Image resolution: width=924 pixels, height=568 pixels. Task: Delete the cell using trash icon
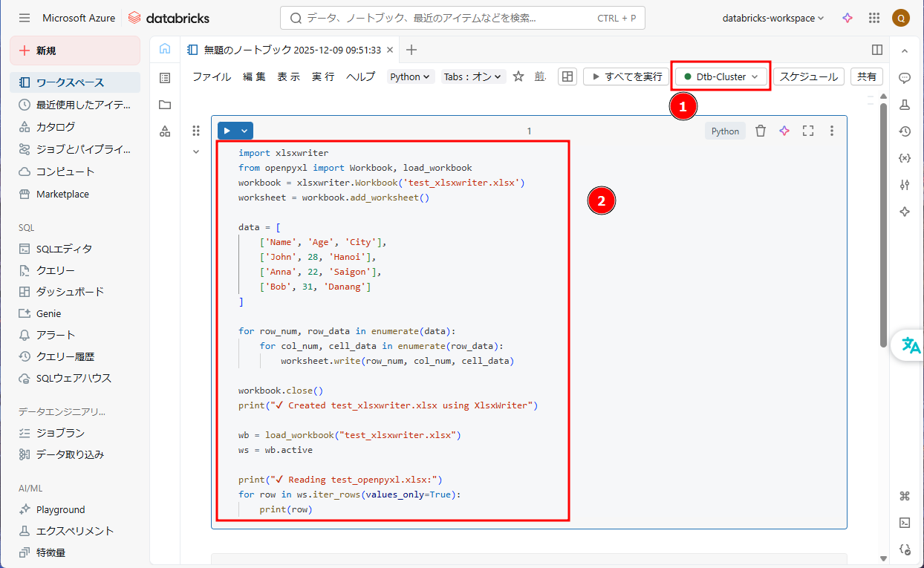tap(760, 131)
